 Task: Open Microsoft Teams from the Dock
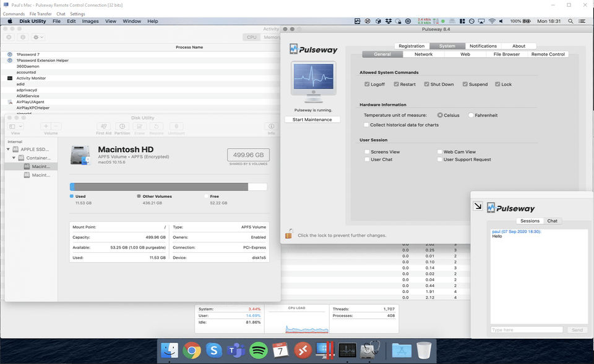point(236,350)
